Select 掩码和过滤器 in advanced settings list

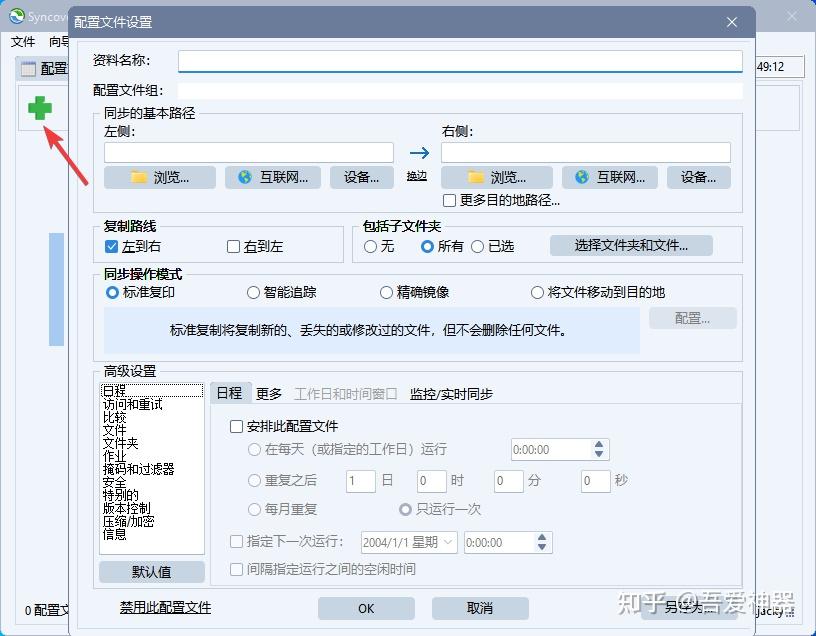138,469
